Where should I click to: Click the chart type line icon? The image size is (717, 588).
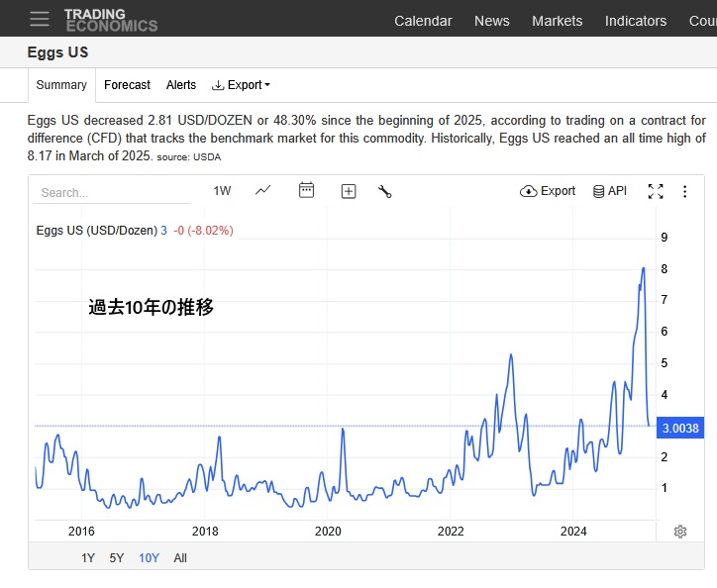click(x=262, y=191)
